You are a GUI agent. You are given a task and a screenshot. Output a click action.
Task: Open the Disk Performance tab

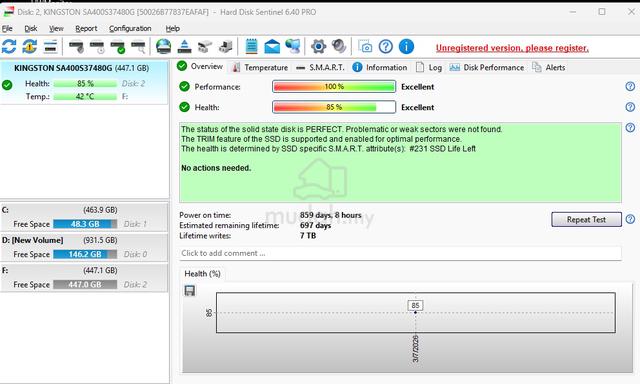click(487, 67)
